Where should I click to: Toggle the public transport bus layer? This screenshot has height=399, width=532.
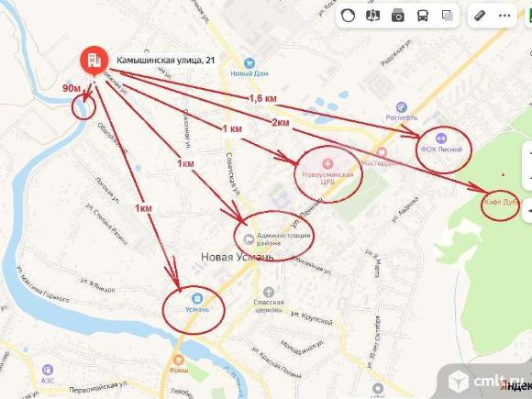point(423,16)
